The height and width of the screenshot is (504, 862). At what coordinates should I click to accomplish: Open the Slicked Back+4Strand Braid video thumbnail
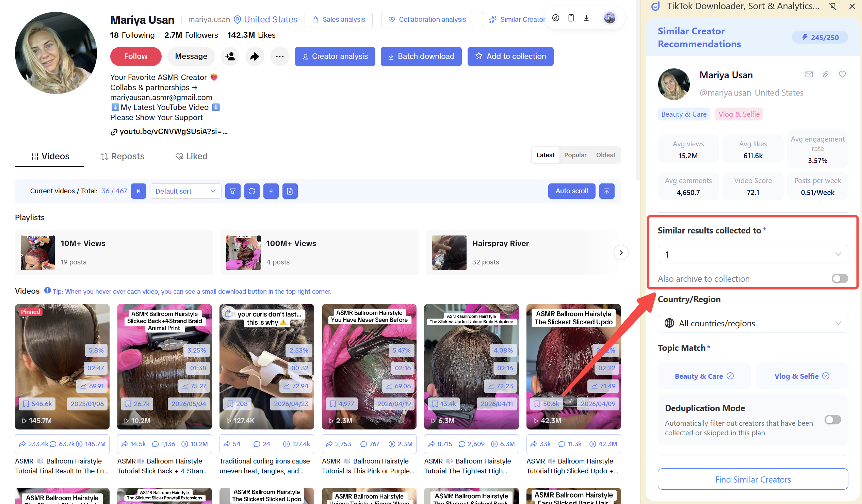pyautogui.click(x=164, y=367)
